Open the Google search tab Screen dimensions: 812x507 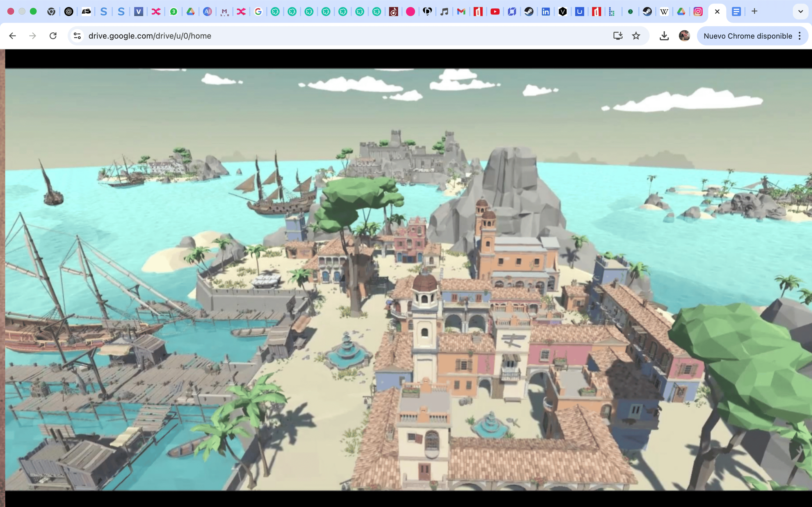pyautogui.click(x=258, y=12)
